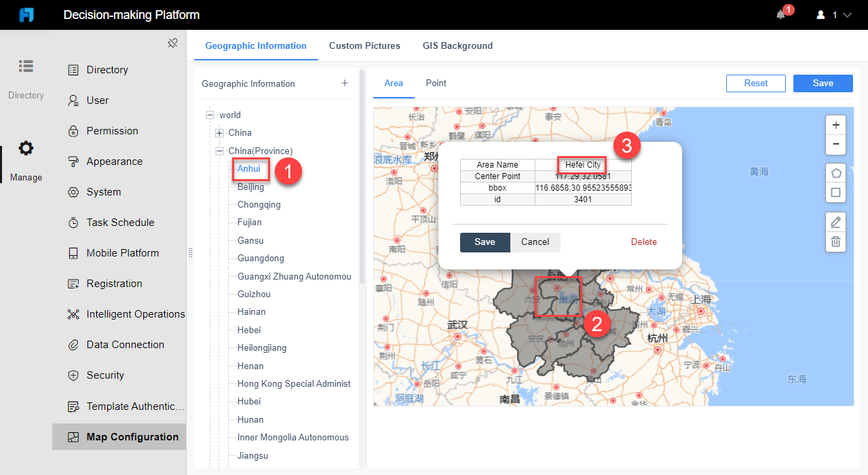Collapse the China(Province) tree node
This screenshot has width=868, height=475.
[219, 151]
